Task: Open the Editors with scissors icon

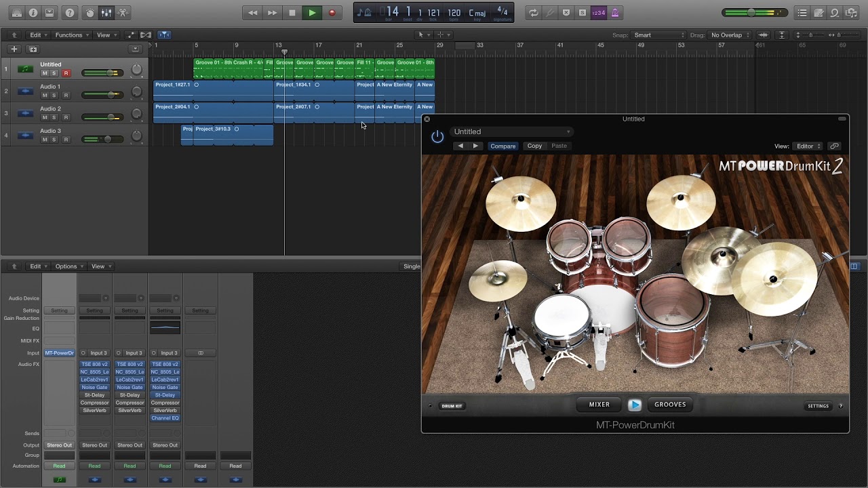Action: click(x=123, y=13)
